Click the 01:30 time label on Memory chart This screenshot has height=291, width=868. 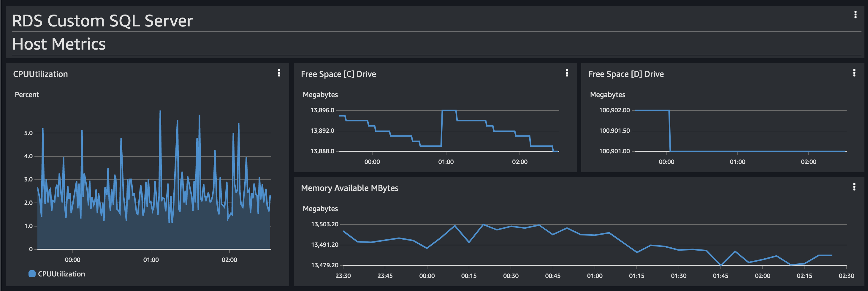point(679,276)
